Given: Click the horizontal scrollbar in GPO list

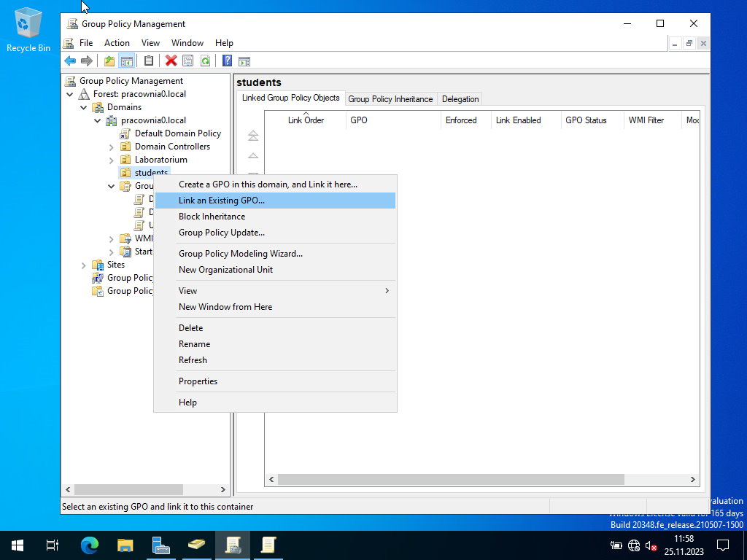Looking at the screenshot, I should [x=451, y=480].
